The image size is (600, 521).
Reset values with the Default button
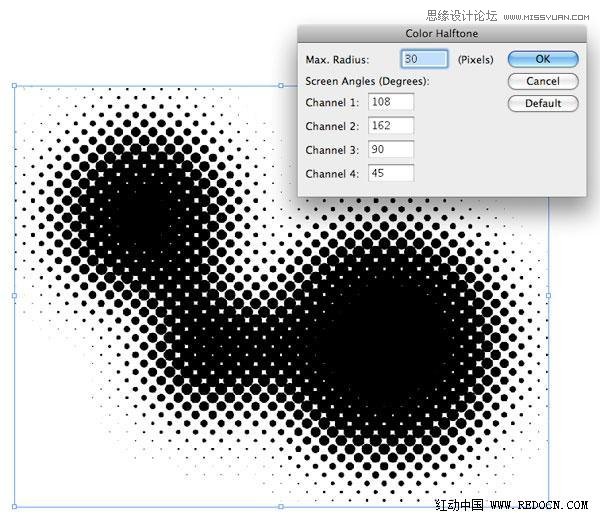coord(542,103)
